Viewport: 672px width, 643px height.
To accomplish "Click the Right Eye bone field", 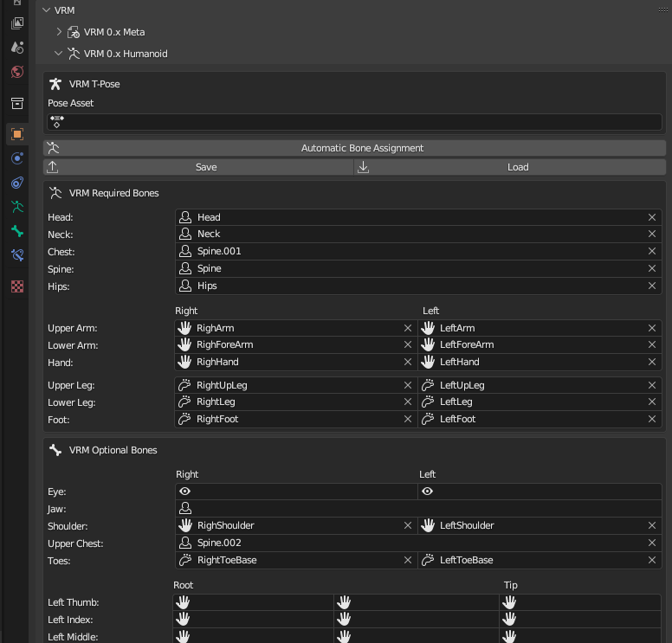I will [x=296, y=492].
